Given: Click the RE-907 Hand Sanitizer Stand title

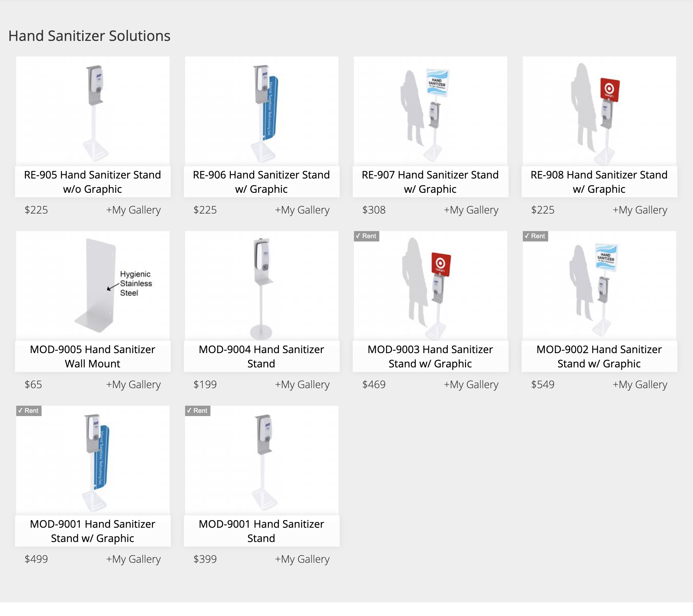Looking at the screenshot, I should click(x=430, y=182).
